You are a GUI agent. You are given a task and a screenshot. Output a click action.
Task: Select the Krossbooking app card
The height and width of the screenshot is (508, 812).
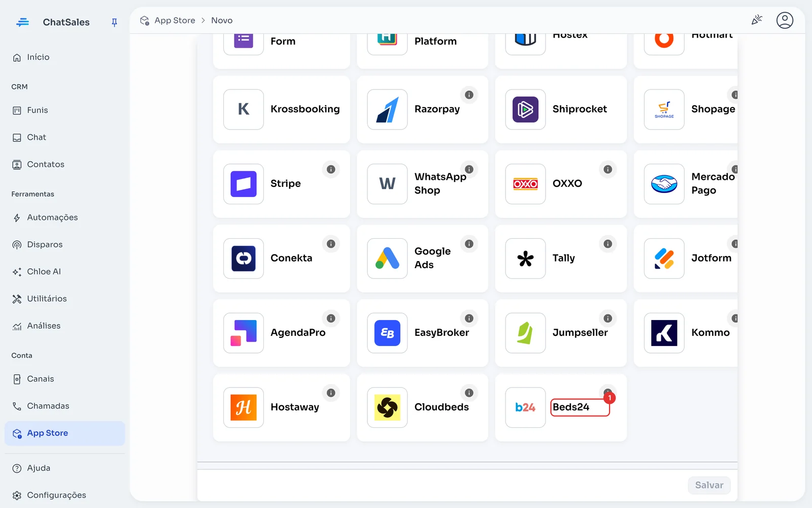[x=282, y=110]
